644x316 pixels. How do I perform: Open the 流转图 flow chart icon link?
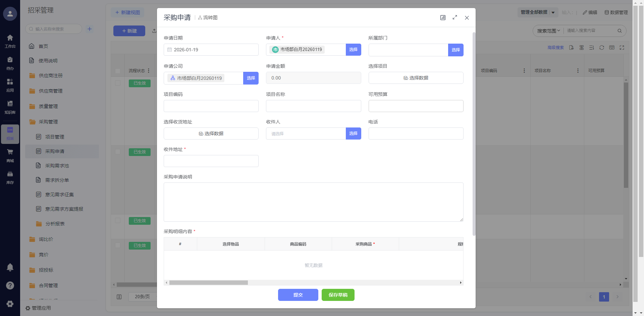[x=208, y=18]
